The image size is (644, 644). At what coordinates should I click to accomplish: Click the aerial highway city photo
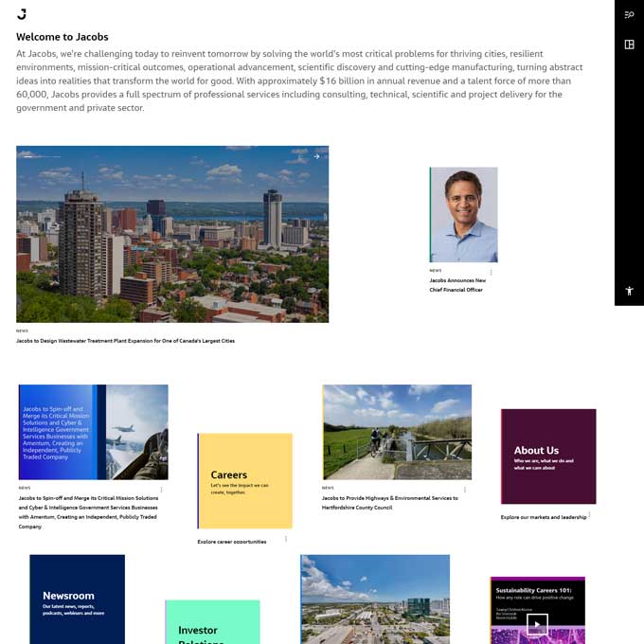375,599
